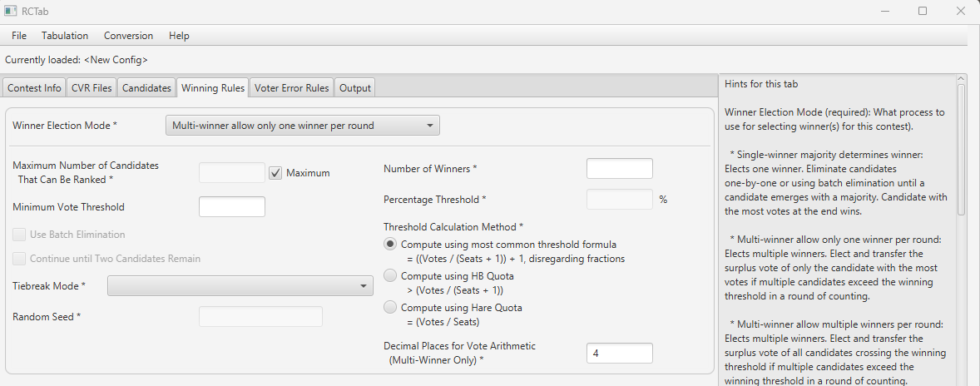Click the Minimum Vote Threshold input field
The height and width of the screenshot is (386, 980).
[x=232, y=207]
